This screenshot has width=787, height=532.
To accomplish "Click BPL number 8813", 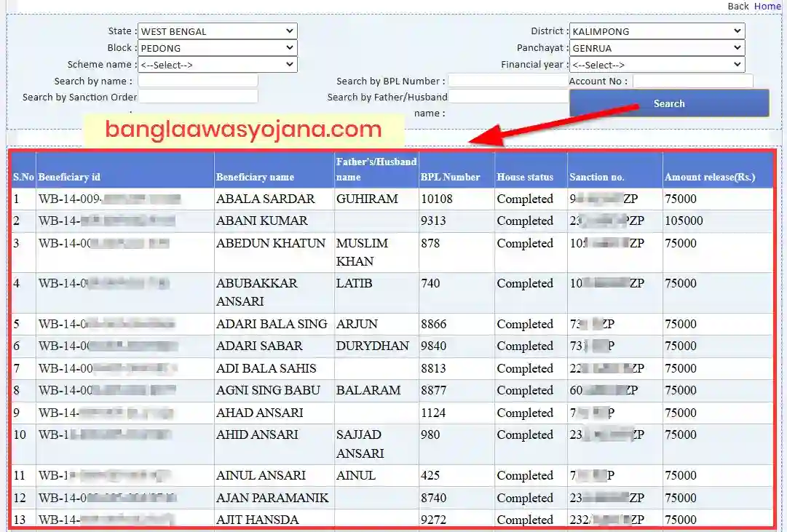I will [433, 368].
